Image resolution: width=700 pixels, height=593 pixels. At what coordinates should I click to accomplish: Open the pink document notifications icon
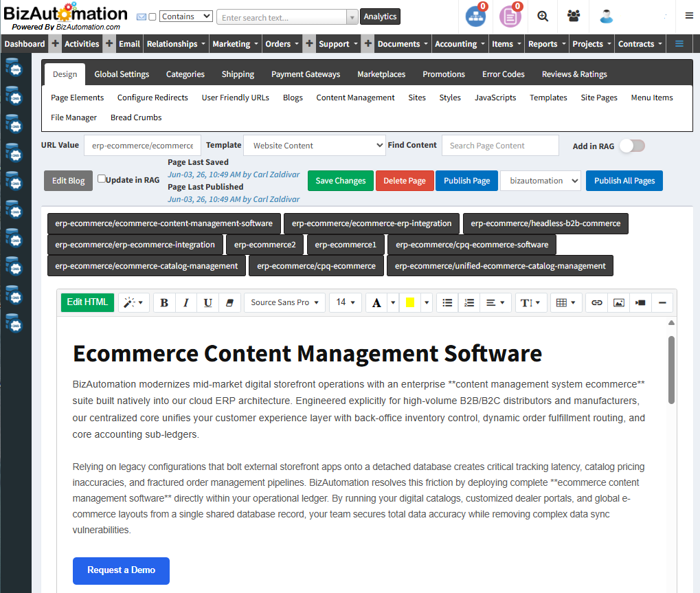coord(510,17)
